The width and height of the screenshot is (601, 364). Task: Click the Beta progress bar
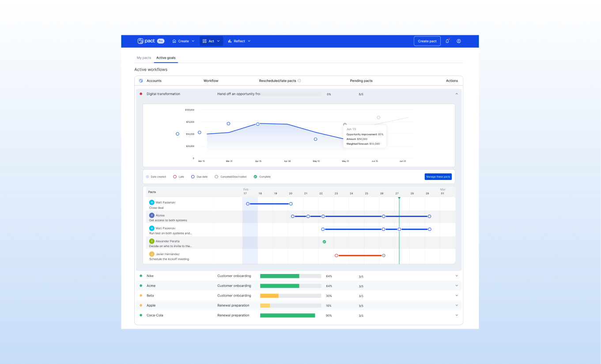click(290, 296)
